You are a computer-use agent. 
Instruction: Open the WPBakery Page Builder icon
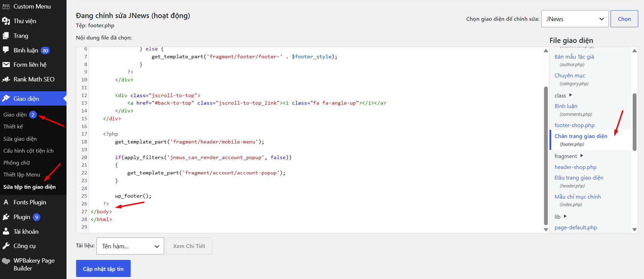coord(6,261)
